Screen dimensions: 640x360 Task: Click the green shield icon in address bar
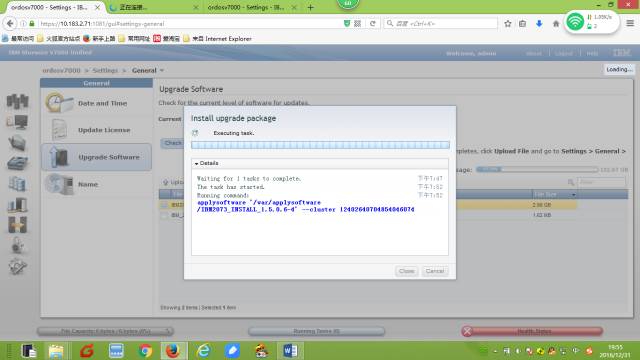point(347,24)
